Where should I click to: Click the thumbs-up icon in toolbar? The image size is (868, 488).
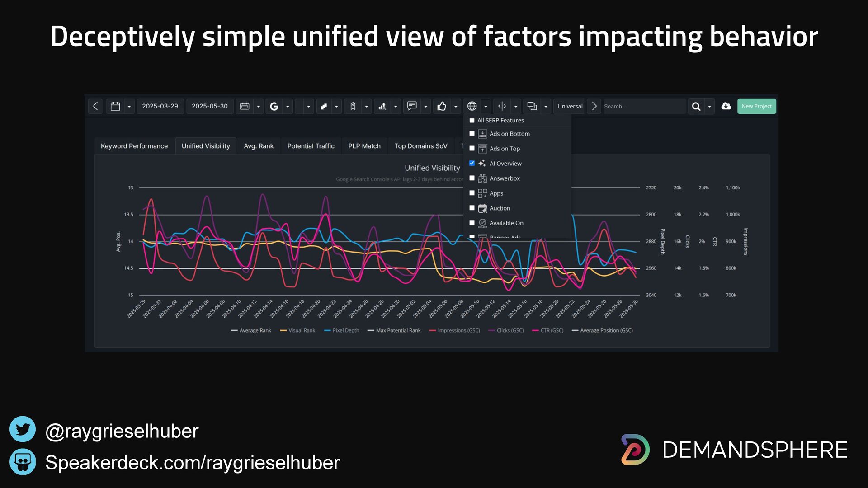pyautogui.click(x=442, y=106)
